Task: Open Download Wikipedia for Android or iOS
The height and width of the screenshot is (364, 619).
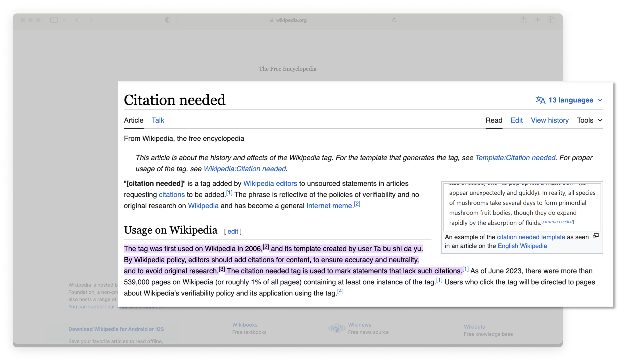Action: tap(116, 329)
